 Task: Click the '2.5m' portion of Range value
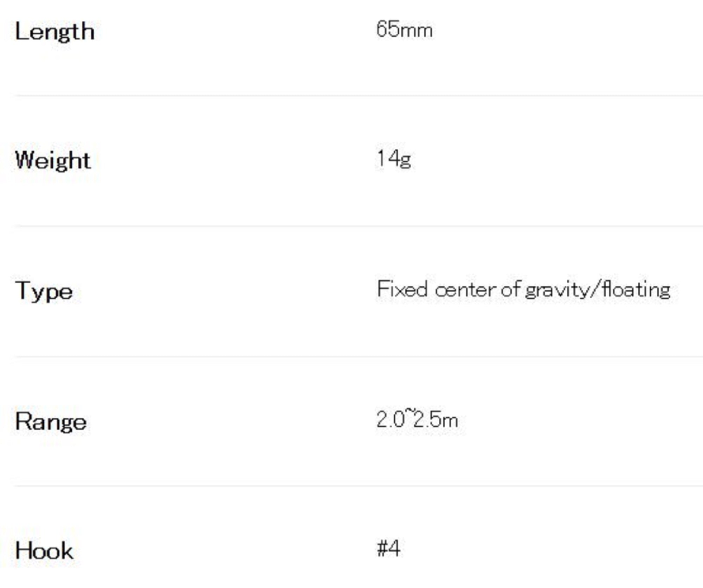(436, 420)
